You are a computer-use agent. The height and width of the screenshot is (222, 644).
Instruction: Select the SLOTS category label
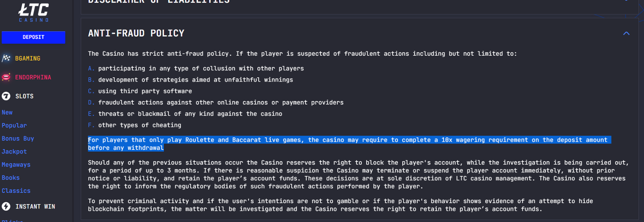(24, 96)
